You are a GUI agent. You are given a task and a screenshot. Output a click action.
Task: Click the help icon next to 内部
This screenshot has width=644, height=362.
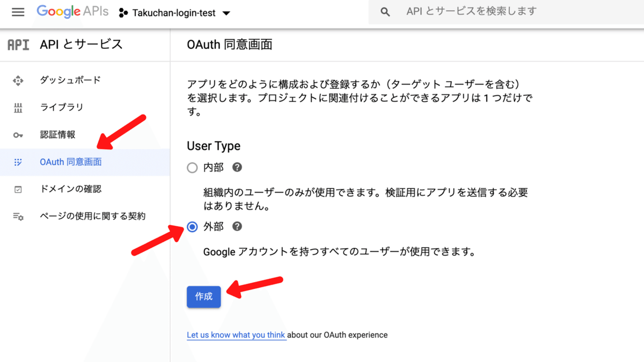[x=237, y=167]
